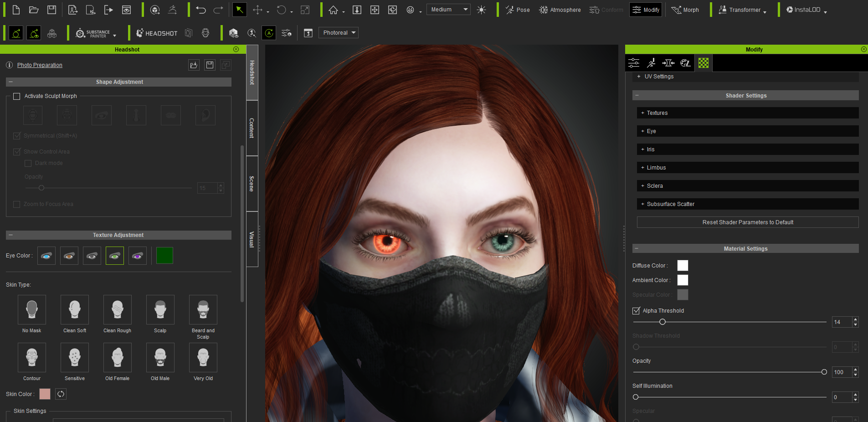Save project with the floppy disk icon
The width and height of the screenshot is (868, 422).
coord(51,10)
